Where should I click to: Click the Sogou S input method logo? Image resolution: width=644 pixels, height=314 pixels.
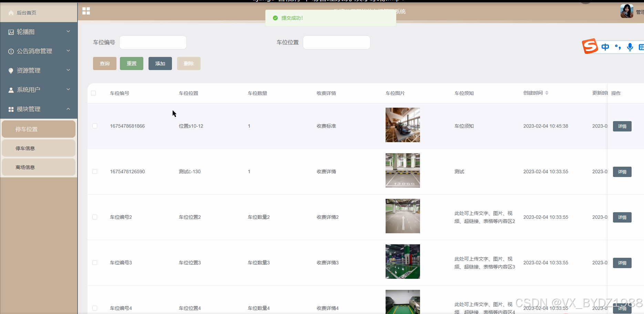(x=590, y=46)
